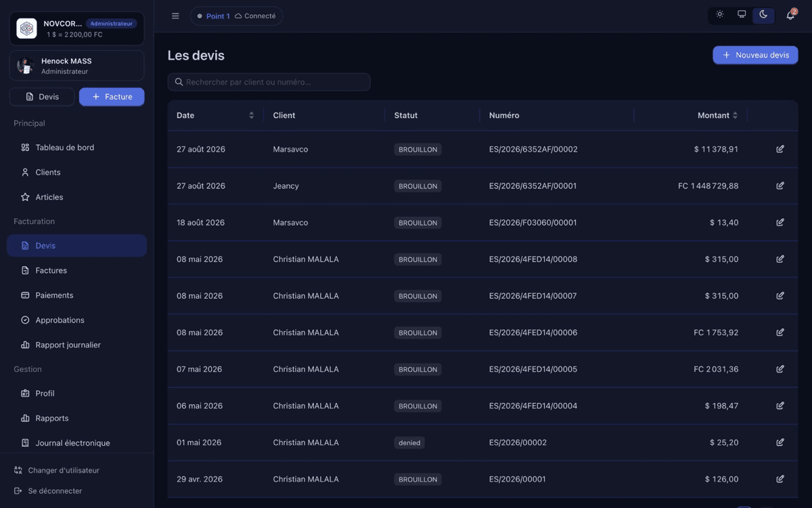Click the Nouveau devis button
812x508 pixels.
coord(755,55)
